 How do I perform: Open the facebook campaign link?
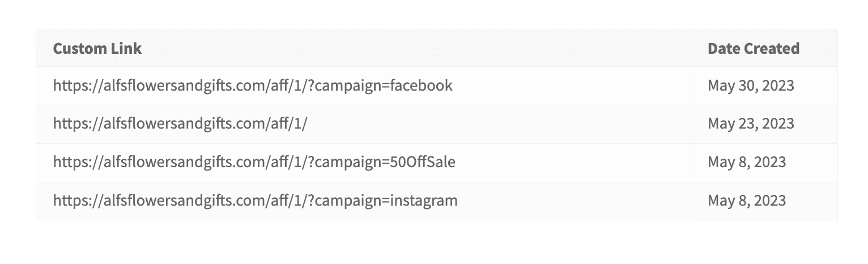pyautogui.click(x=253, y=86)
